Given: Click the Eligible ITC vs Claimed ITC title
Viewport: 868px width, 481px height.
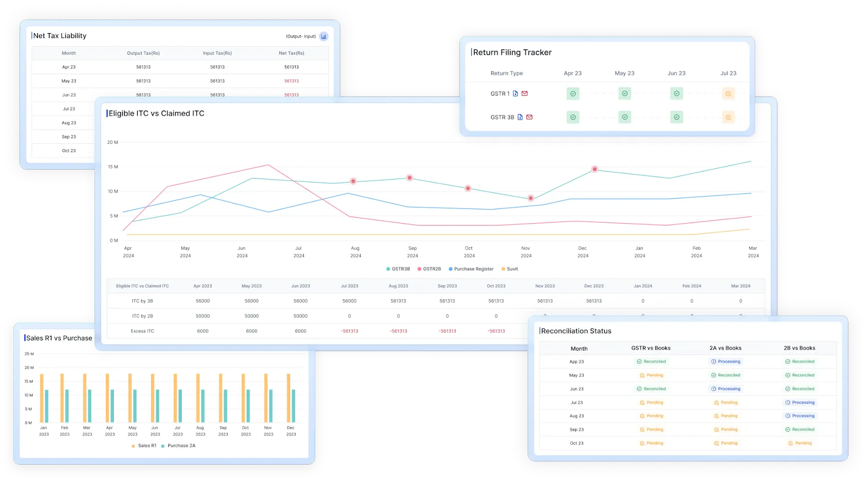Looking at the screenshot, I should pyautogui.click(x=156, y=113).
